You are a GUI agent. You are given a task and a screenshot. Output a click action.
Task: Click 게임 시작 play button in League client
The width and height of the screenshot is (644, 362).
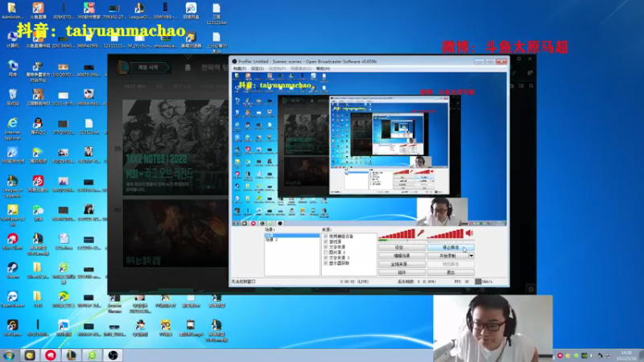pyautogui.click(x=148, y=68)
